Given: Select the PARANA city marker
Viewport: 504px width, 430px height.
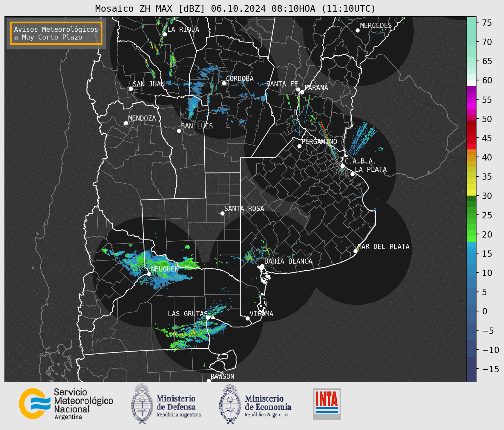Looking at the screenshot, I should 302,92.
